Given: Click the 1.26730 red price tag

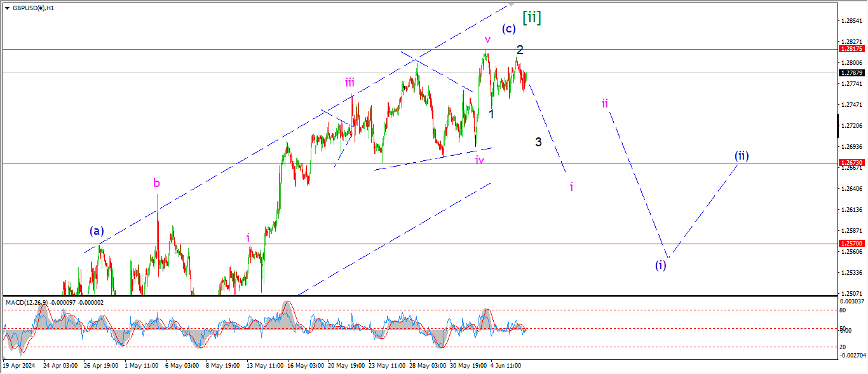Looking at the screenshot, I should (851, 163).
